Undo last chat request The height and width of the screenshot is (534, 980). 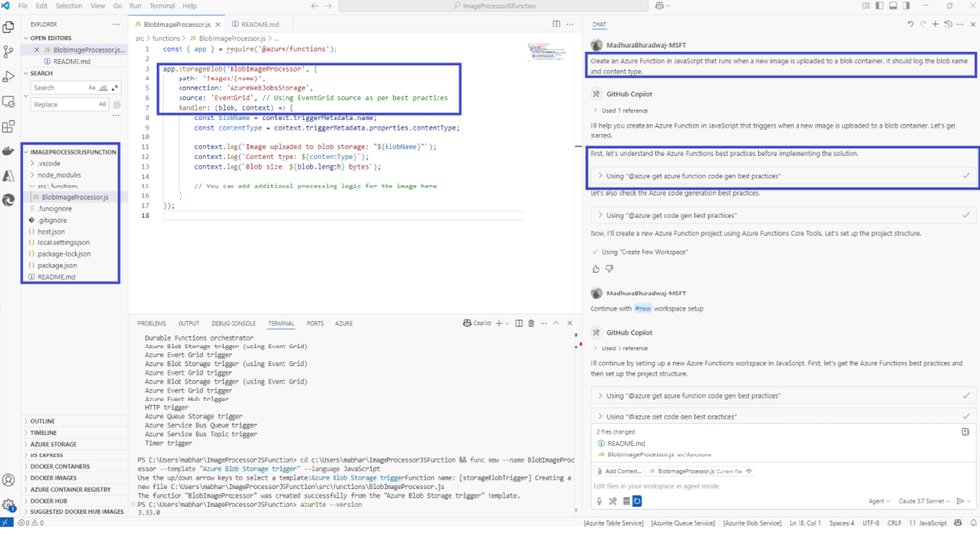coord(910,24)
